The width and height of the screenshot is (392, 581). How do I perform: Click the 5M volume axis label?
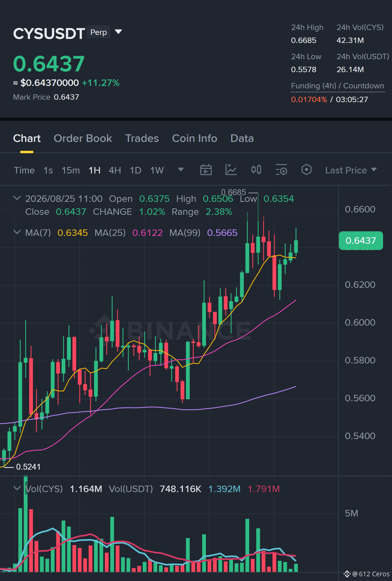pyautogui.click(x=351, y=513)
